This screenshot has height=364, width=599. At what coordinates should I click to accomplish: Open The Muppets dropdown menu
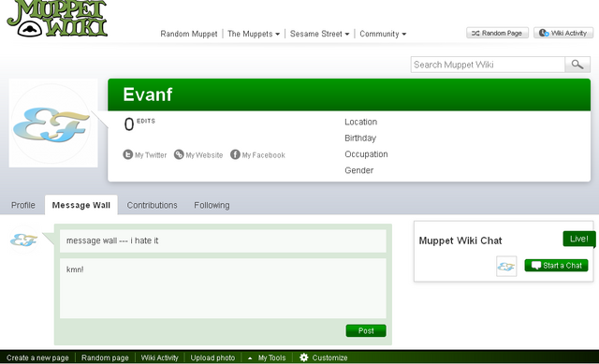pos(254,34)
